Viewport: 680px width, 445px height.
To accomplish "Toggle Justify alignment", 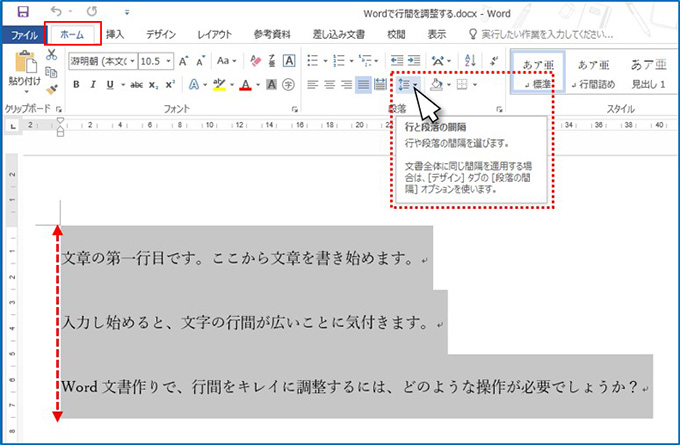I will click(x=363, y=85).
